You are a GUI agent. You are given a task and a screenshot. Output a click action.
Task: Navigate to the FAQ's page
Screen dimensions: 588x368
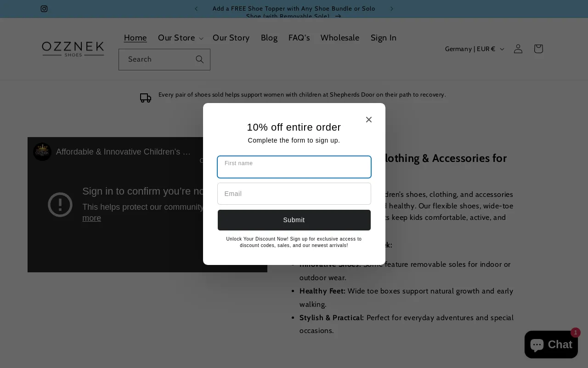(299, 38)
